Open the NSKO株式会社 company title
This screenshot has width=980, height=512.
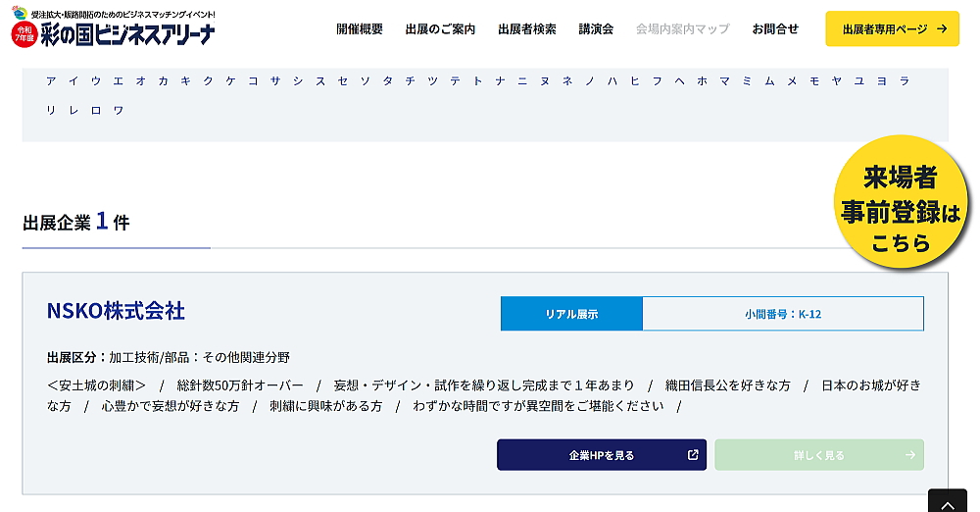(116, 311)
